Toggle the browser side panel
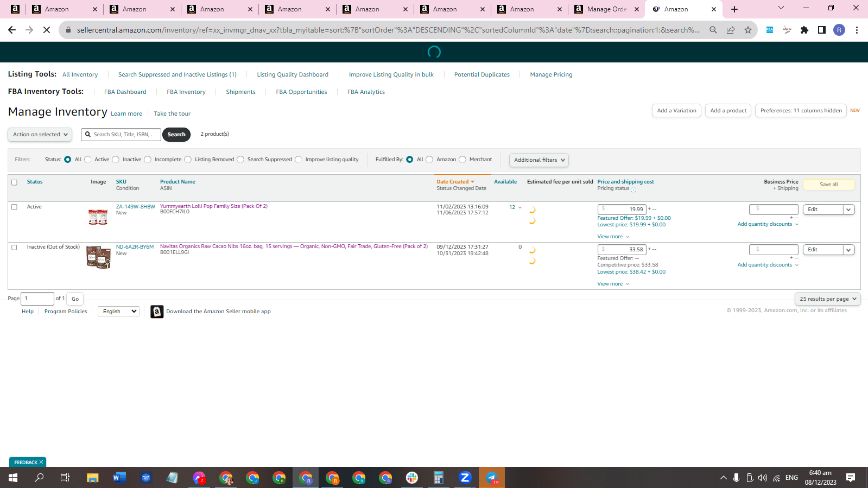 [822, 30]
